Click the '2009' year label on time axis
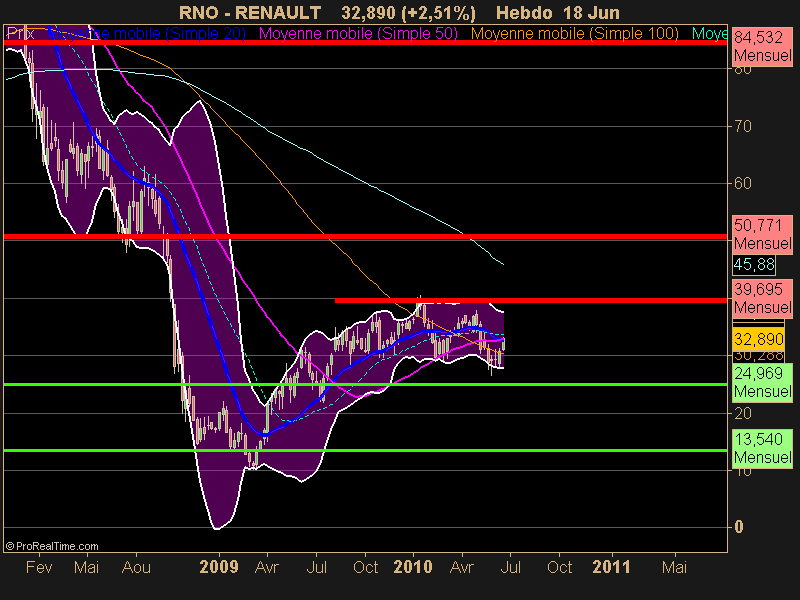Viewport: 800px width, 600px height. 219,567
